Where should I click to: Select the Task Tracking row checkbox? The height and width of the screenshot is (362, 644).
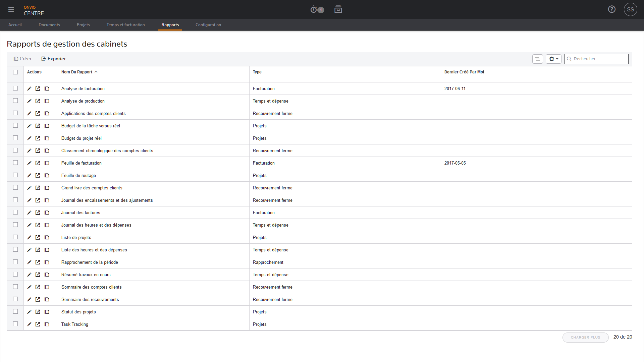[x=15, y=324]
